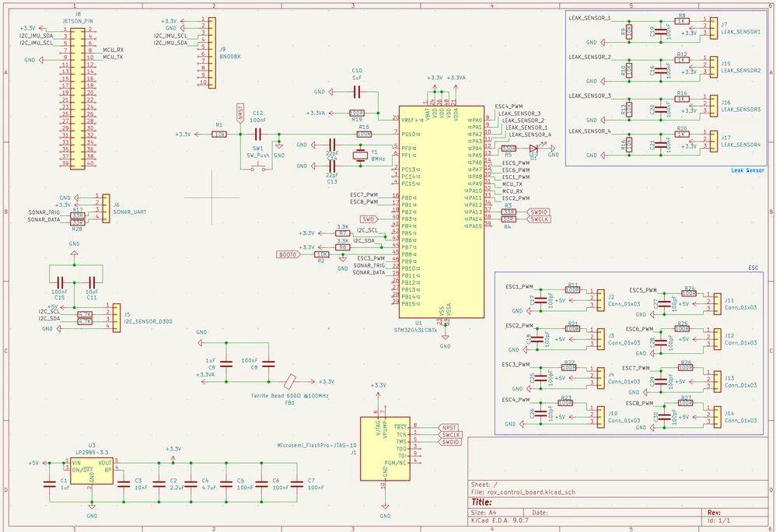The width and height of the screenshot is (776, 532).
Task: Select the STM32G431CBTx microcontroller U1 symbol
Action: [x=442, y=212]
